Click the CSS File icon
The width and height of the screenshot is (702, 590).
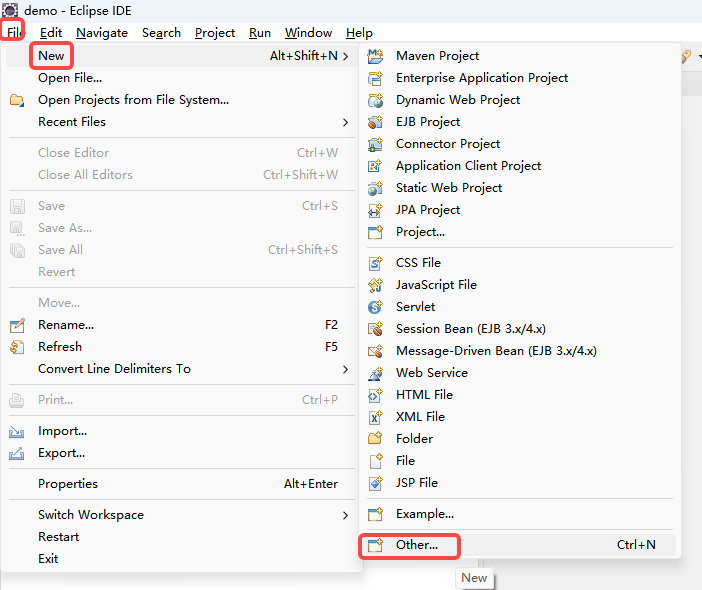pyautogui.click(x=375, y=263)
